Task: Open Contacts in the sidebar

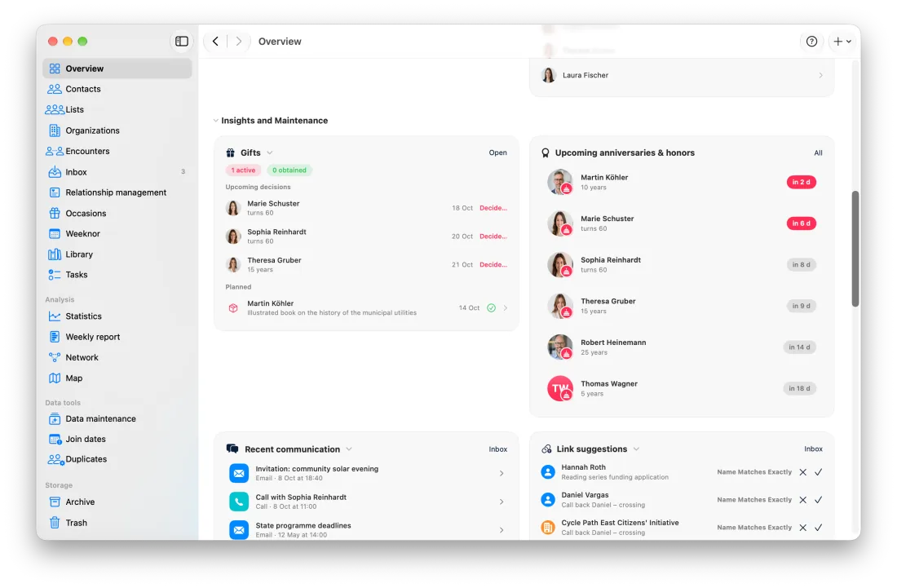Action: [117, 89]
